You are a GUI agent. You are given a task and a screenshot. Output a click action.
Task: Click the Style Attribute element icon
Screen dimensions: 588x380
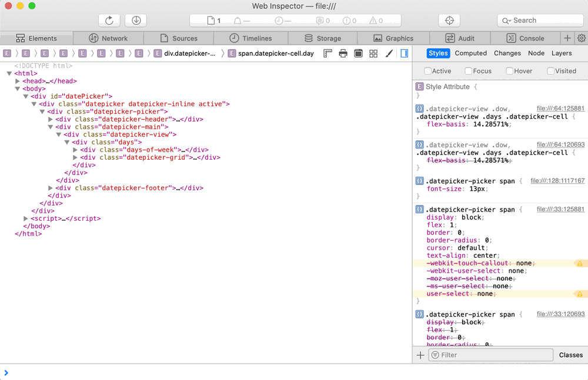pyautogui.click(x=420, y=86)
